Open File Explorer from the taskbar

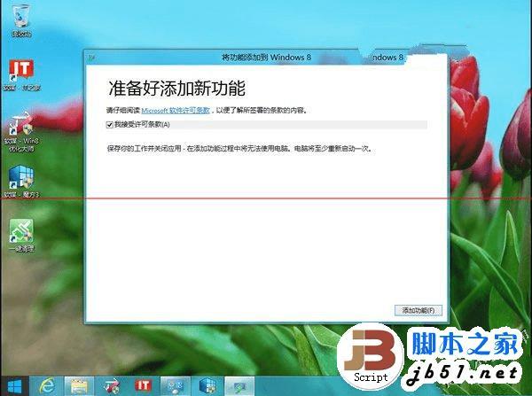79,386
